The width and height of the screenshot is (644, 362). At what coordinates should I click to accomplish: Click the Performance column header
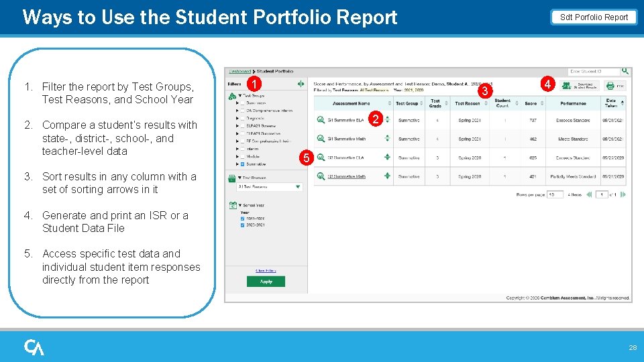click(x=573, y=103)
